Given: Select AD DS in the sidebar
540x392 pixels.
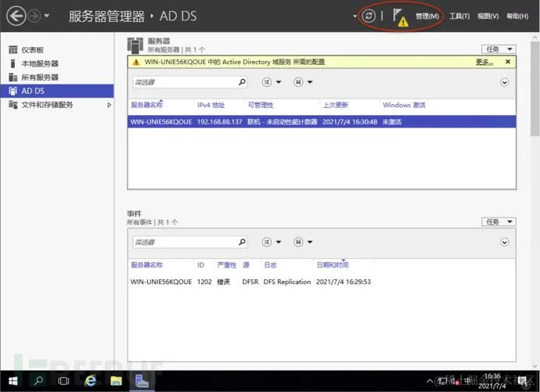Looking at the screenshot, I should [x=57, y=91].
